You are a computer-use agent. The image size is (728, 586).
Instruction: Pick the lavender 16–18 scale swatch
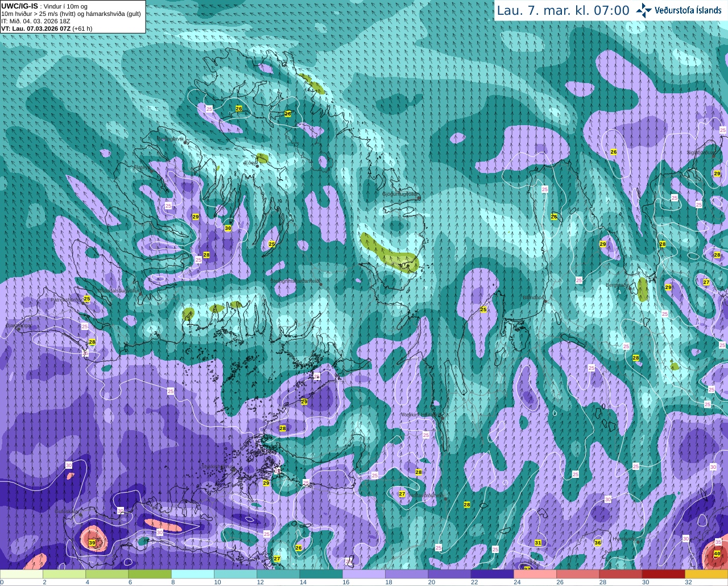(x=364, y=574)
